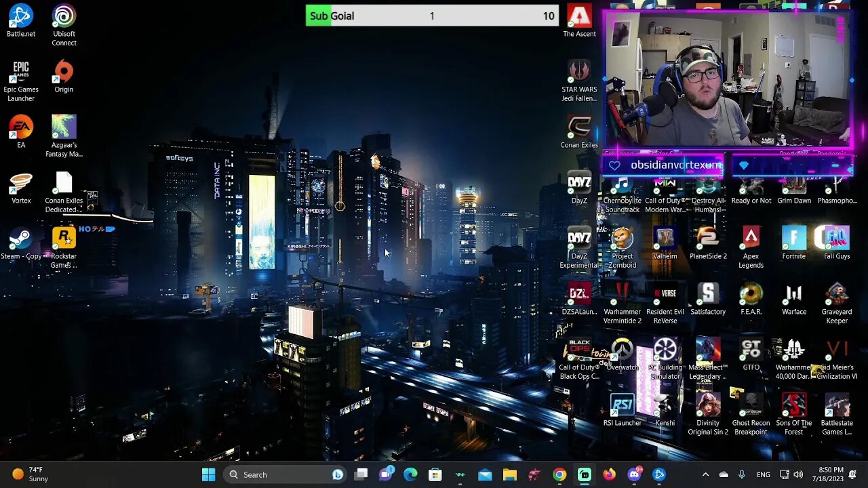Viewport: 868px width, 488px height.
Task: Select the Rockstar Games launcher icon
Action: (64, 248)
